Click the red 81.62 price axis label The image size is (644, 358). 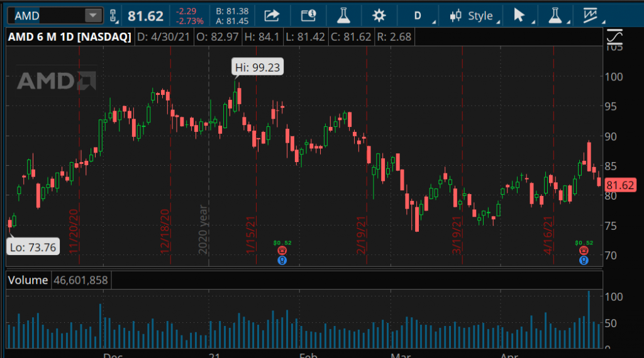[619, 185]
